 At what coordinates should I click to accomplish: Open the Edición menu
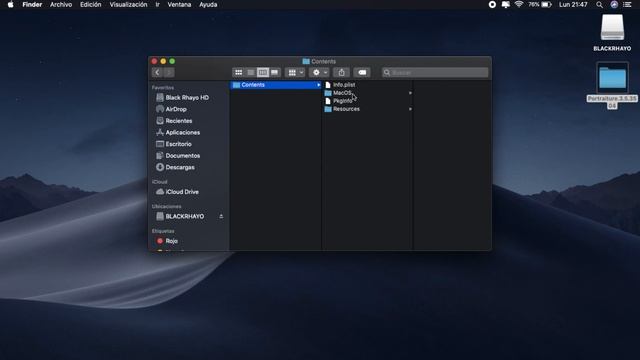click(91, 4)
